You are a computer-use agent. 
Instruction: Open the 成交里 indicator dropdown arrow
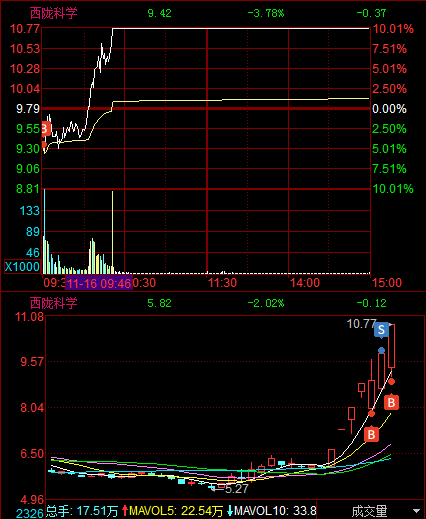(416, 511)
